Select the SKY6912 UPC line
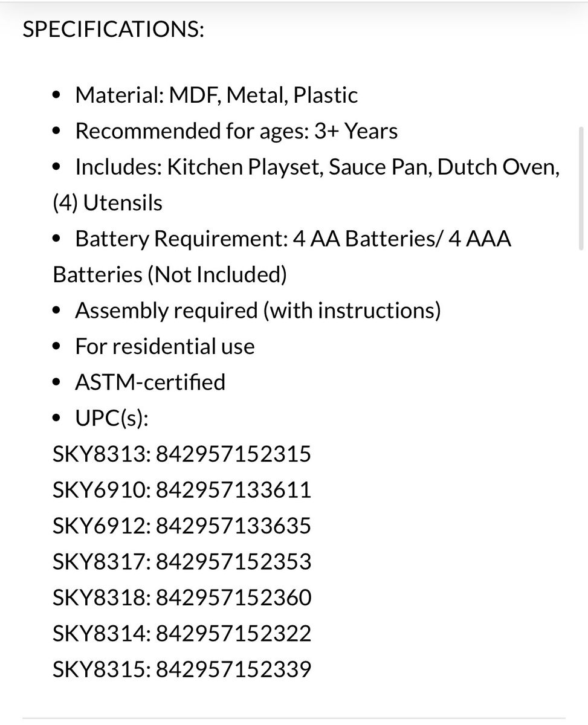 (x=182, y=526)
